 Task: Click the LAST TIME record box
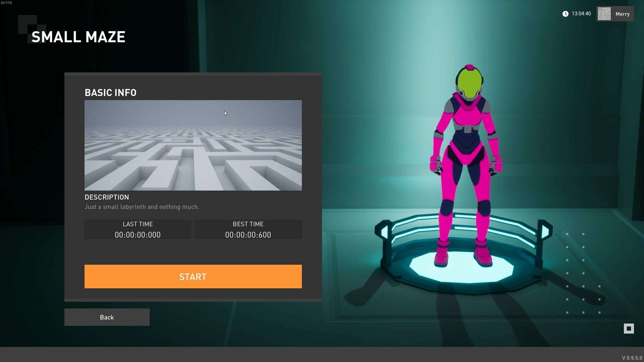click(138, 230)
